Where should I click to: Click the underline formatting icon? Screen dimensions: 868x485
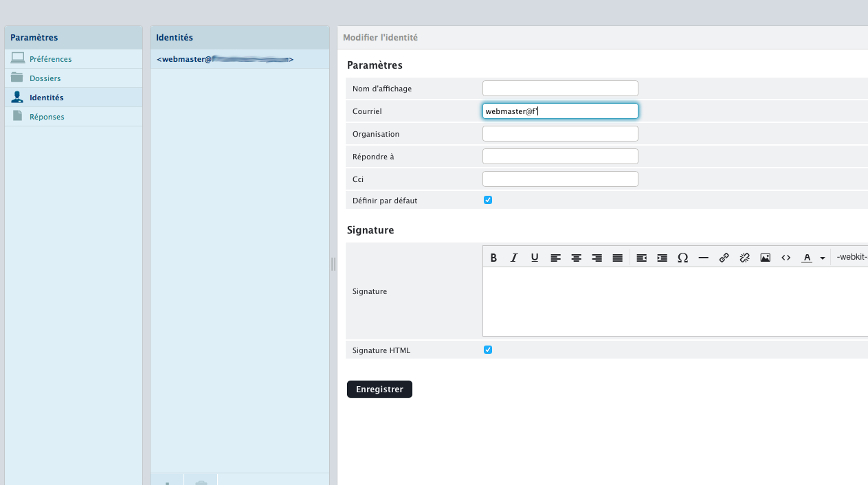[x=535, y=258]
